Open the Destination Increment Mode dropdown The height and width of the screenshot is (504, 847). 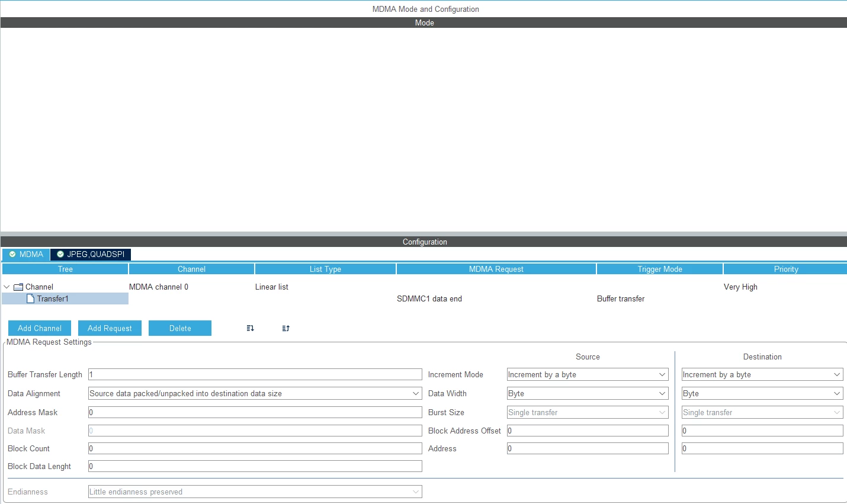[x=762, y=375]
